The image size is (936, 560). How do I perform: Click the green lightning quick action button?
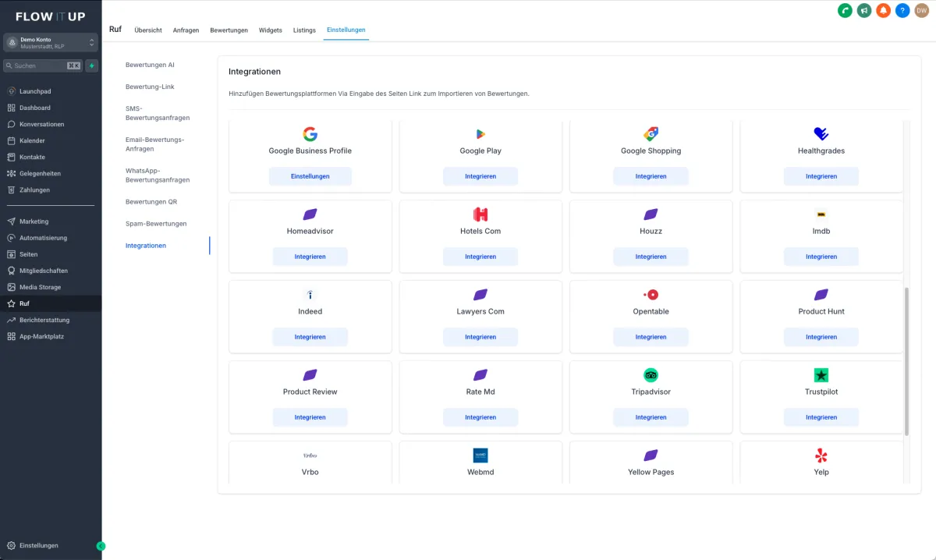[x=92, y=66]
